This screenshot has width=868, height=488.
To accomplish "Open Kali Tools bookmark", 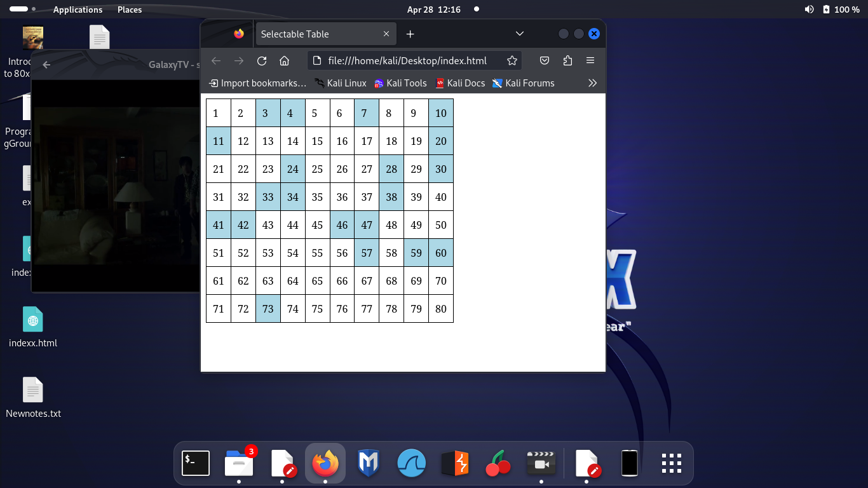I will pos(400,83).
